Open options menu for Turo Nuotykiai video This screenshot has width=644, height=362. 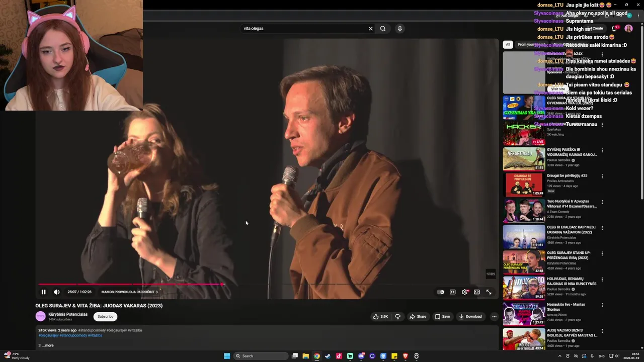(602, 202)
